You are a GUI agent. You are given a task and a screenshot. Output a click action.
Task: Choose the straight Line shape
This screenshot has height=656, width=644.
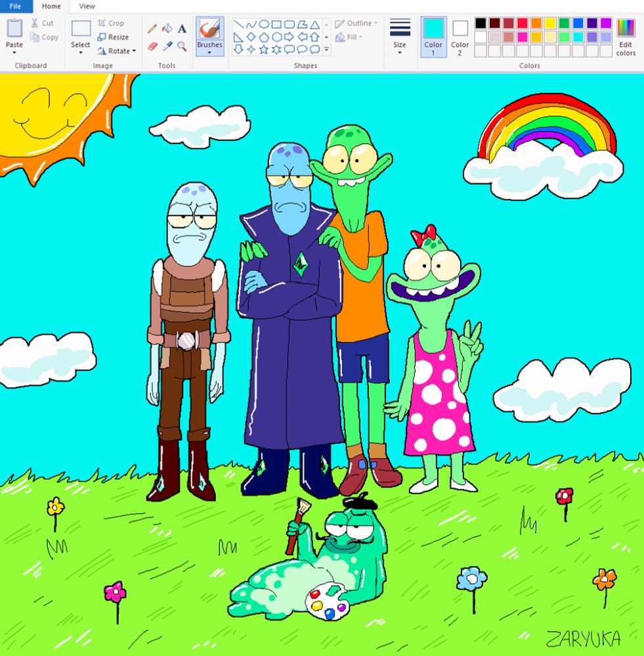coord(239,24)
